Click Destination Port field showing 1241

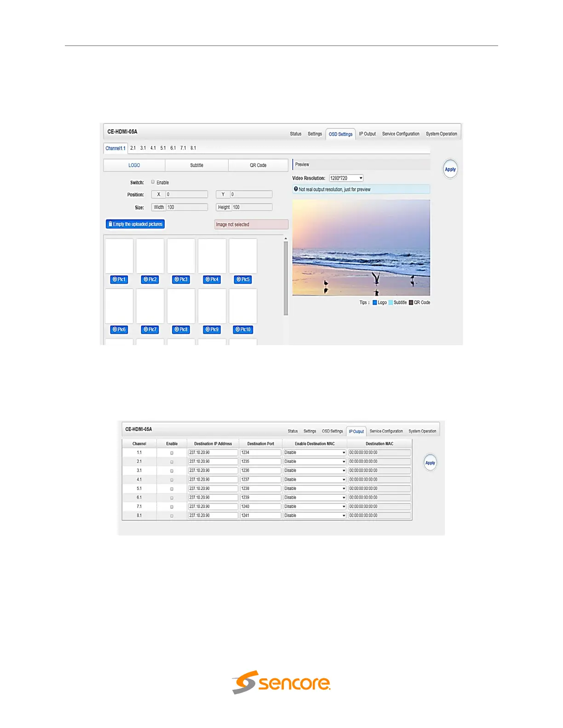(x=260, y=516)
